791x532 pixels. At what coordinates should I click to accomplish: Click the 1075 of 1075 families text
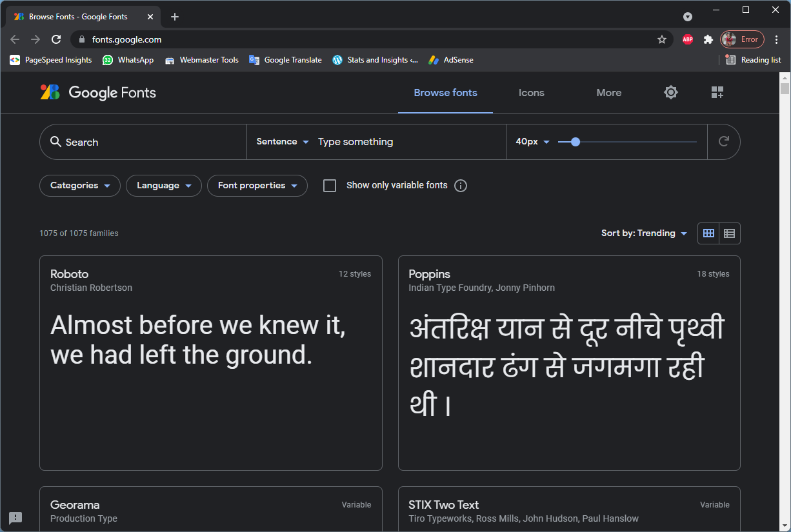coord(79,233)
